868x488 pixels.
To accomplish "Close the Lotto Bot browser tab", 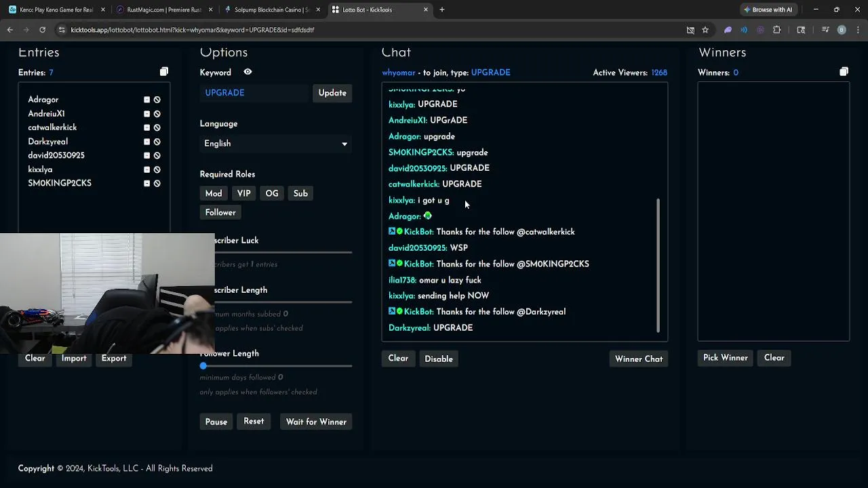I will coord(426,9).
